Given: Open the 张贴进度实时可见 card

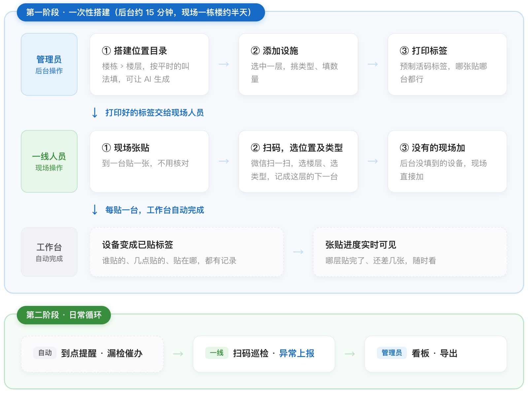Looking at the screenshot, I should pyautogui.click(x=410, y=252).
